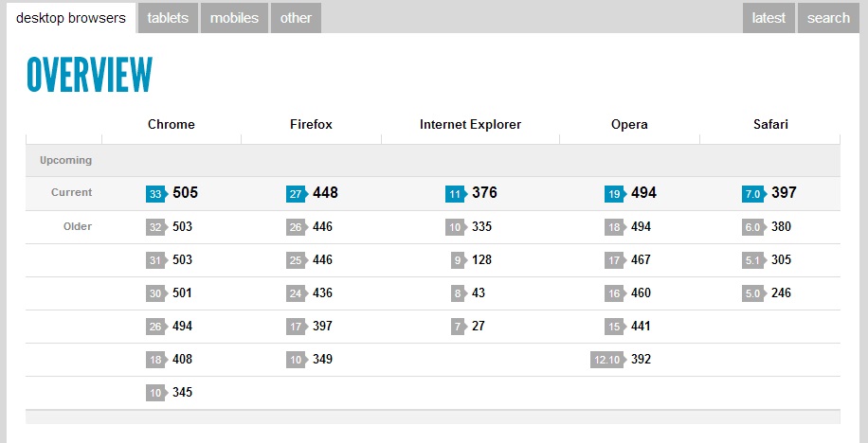Click the Chrome 18 version badge
The height and width of the screenshot is (443, 868).
[x=157, y=360]
